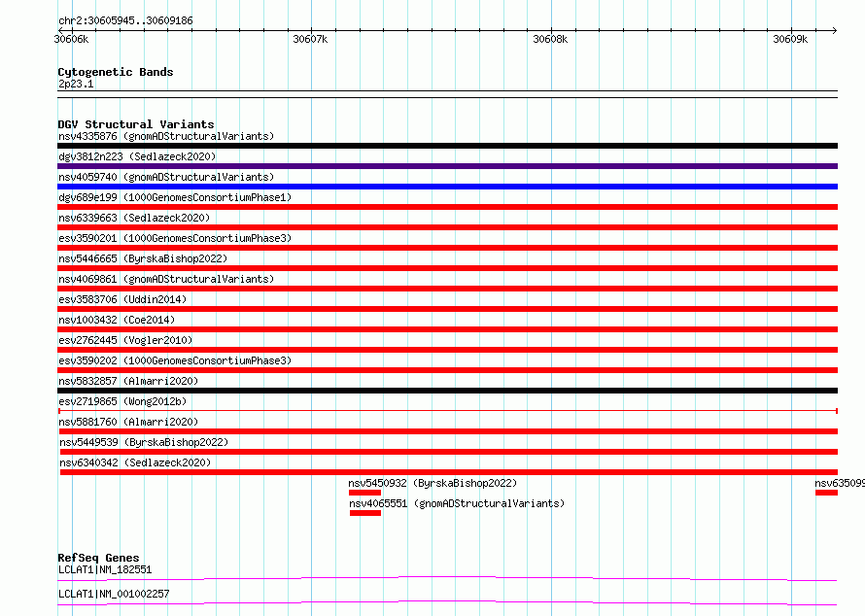This screenshot has height=616, width=865.
Task: Open nsv4065551 gnomADStructuralVariants label
Action: (x=457, y=503)
